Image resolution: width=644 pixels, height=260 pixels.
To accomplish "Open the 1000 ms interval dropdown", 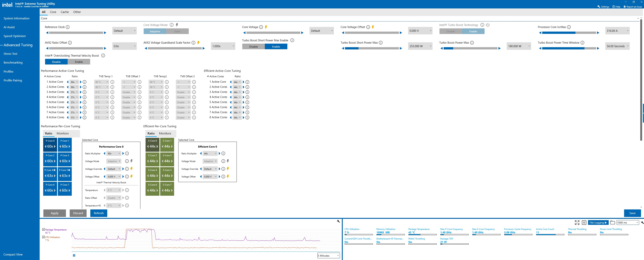I will [x=627, y=222].
